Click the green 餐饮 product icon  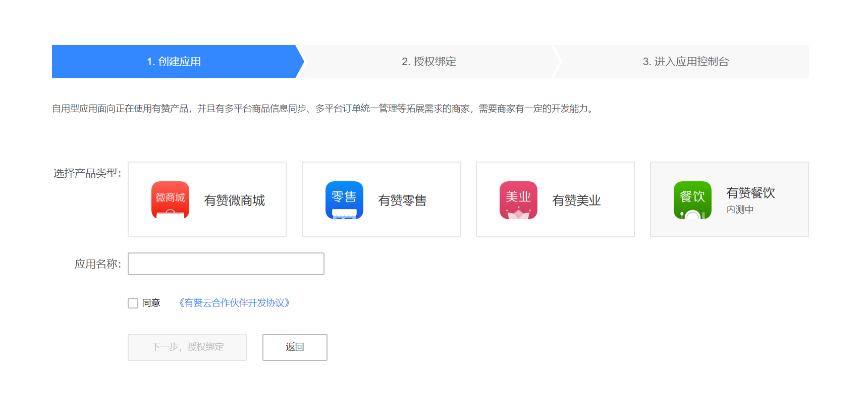pos(692,200)
